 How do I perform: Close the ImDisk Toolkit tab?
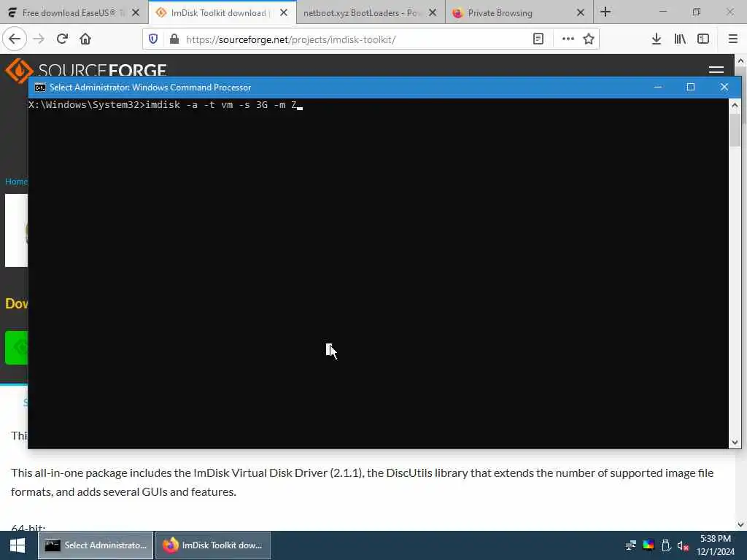coord(284,12)
